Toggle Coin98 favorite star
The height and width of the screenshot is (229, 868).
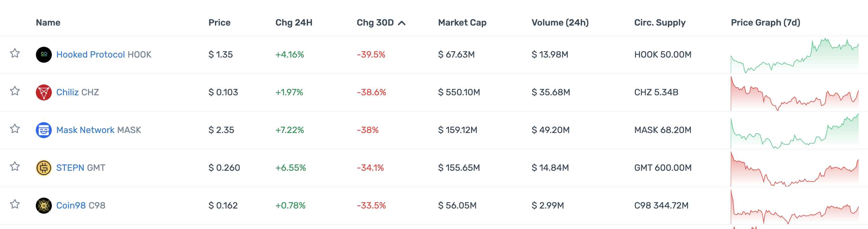tap(15, 204)
